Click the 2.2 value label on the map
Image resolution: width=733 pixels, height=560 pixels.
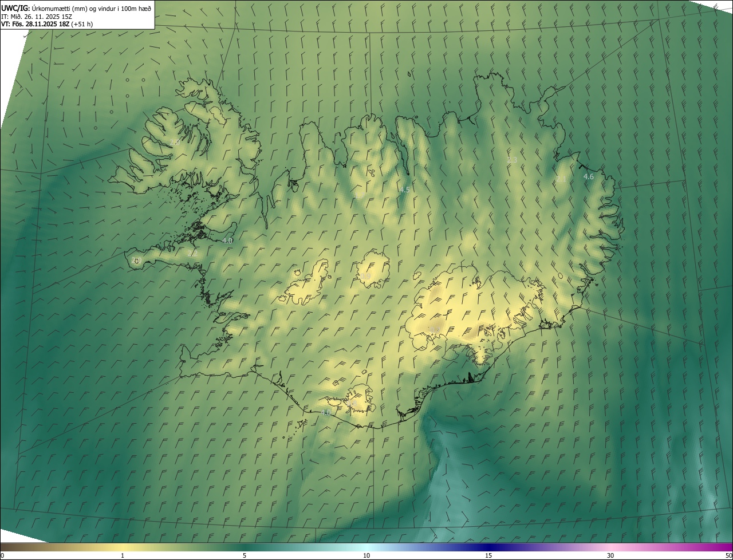coord(192,254)
